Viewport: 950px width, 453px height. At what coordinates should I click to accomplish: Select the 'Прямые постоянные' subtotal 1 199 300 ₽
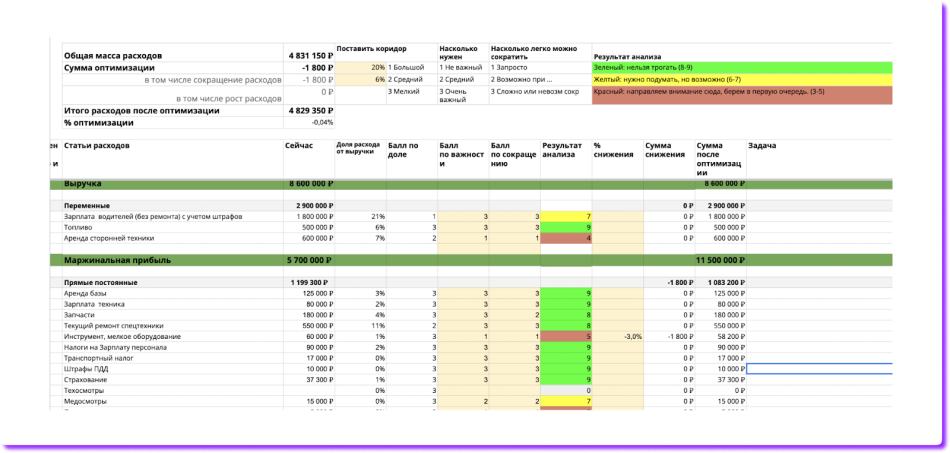coord(308,283)
